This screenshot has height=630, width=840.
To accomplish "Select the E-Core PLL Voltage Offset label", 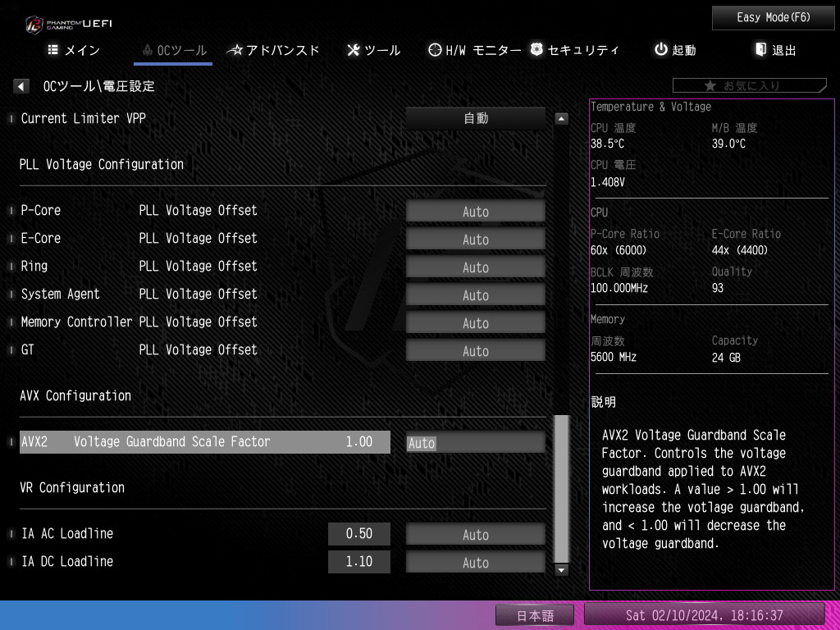I will click(x=139, y=238).
